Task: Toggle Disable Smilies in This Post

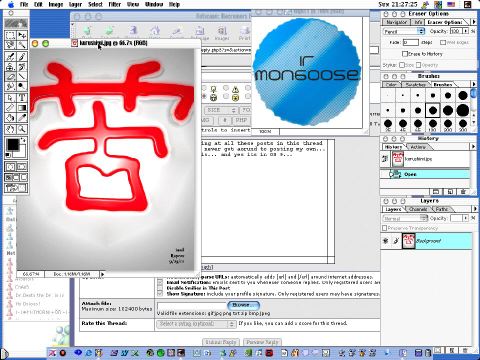Action: (160, 288)
